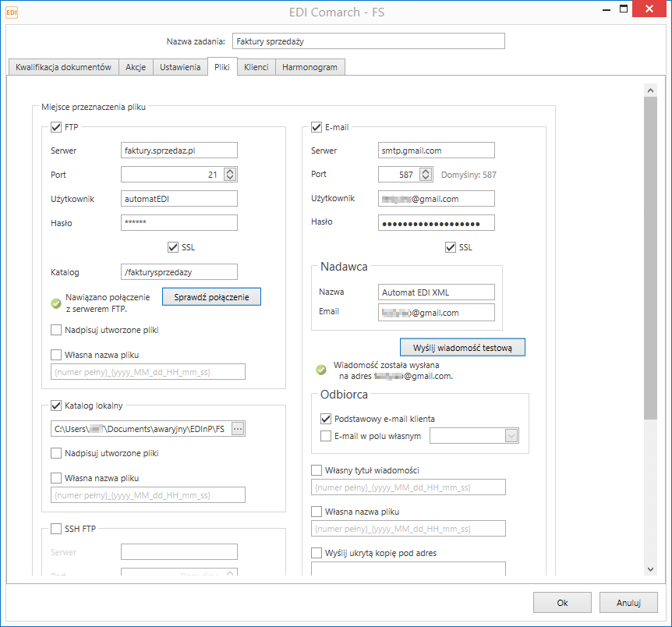672x627 pixels.
Task: Uncheck the E-mail checkbox
Action: pyautogui.click(x=317, y=127)
